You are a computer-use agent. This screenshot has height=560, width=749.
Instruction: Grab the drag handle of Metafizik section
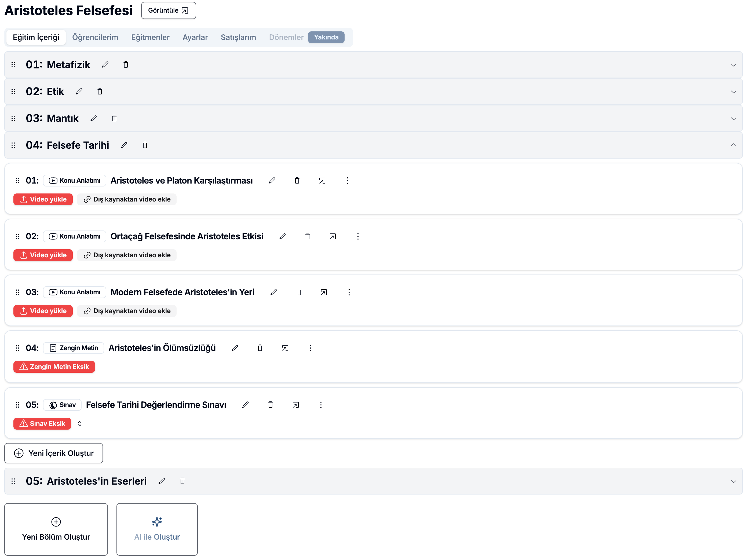pyautogui.click(x=13, y=65)
